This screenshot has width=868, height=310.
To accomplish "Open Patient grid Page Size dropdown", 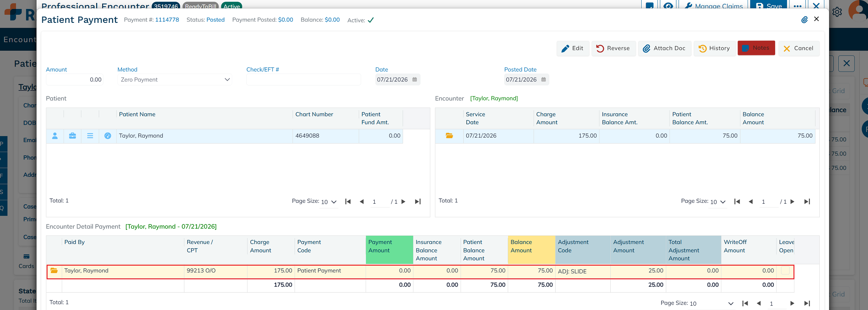I will pyautogui.click(x=329, y=202).
